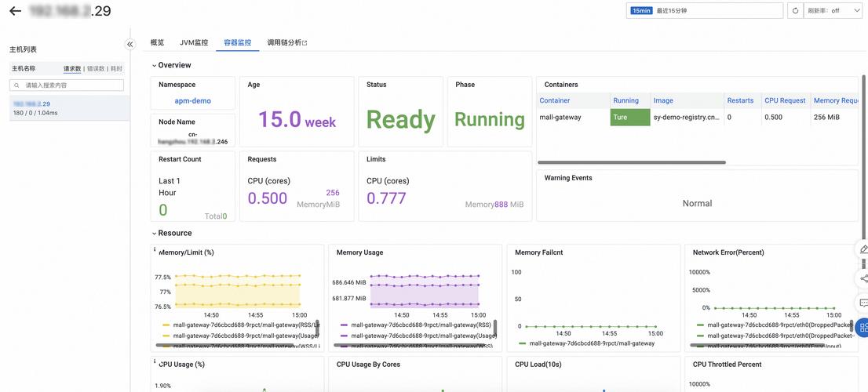Collapse the Resource section
Screen dimensions: 868x392
pyautogui.click(x=154, y=234)
